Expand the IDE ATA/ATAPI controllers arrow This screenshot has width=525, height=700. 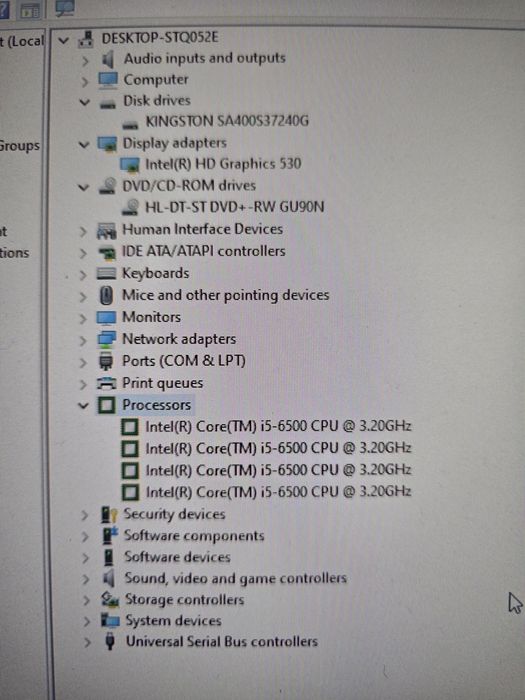point(83,253)
